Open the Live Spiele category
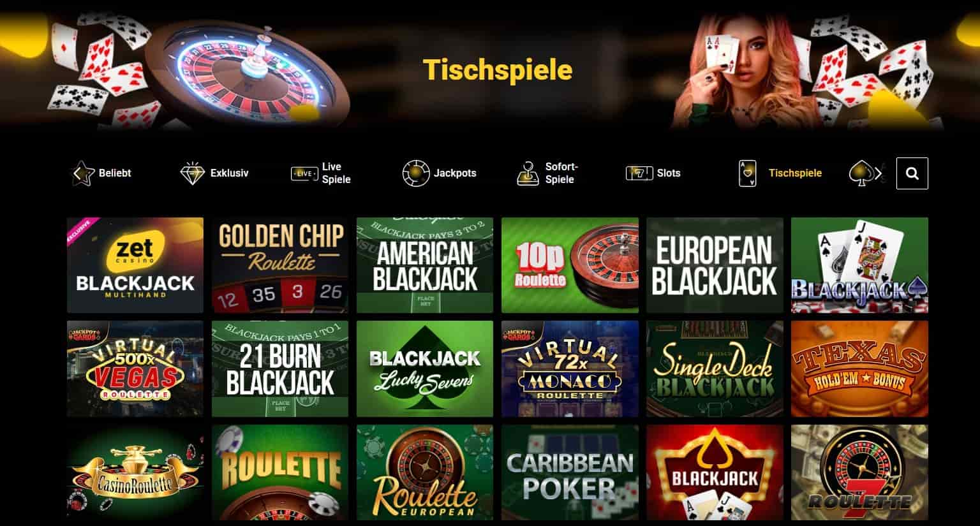980x526 pixels. point(336,173)
